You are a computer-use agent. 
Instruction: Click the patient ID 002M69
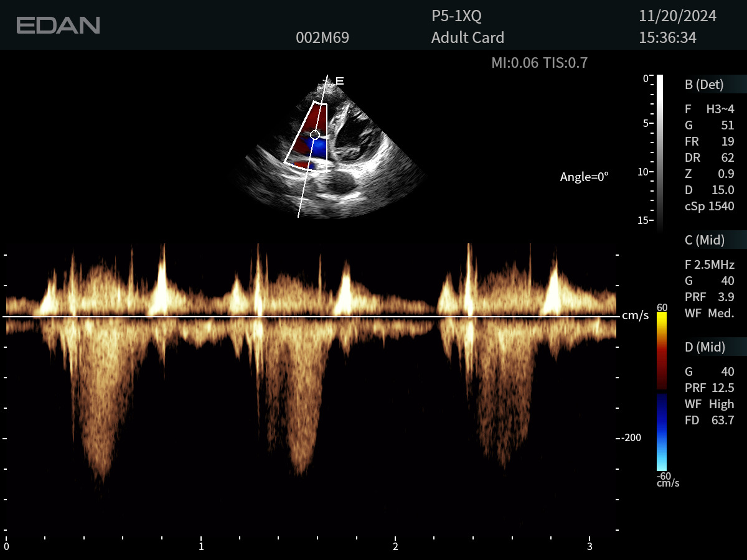pos(322,38)
